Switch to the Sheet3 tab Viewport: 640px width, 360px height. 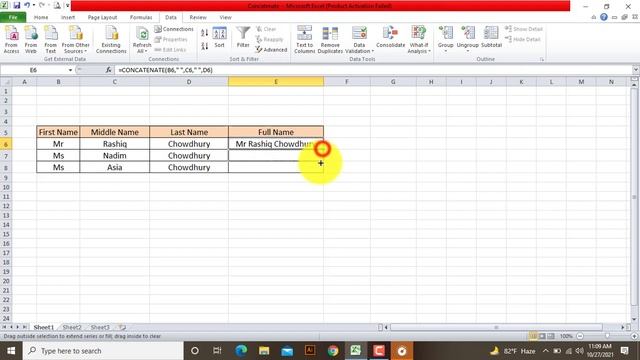tap(100, 327)
